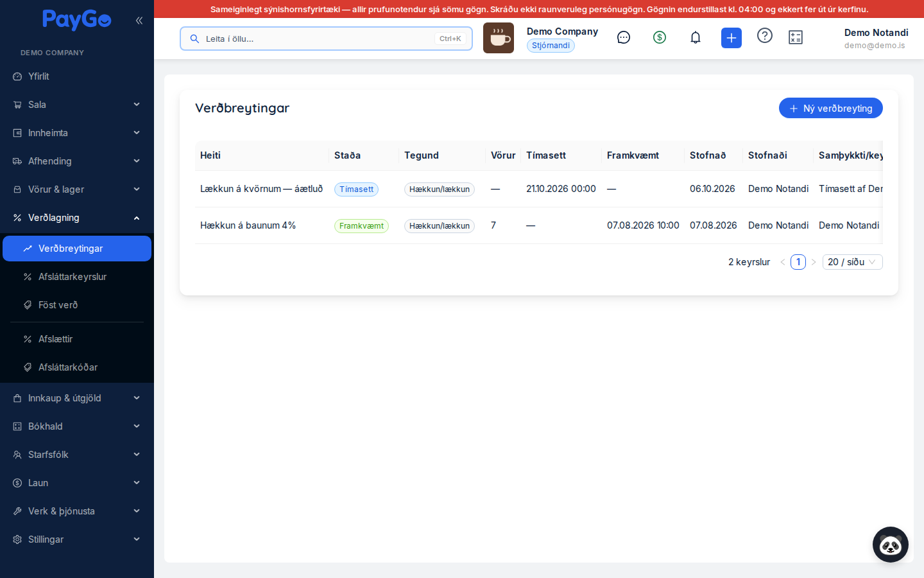The height and width of the screenshot is (578, 924).
Task: Click the Framkvæmt status tag
Action: [x=361, y=226]
